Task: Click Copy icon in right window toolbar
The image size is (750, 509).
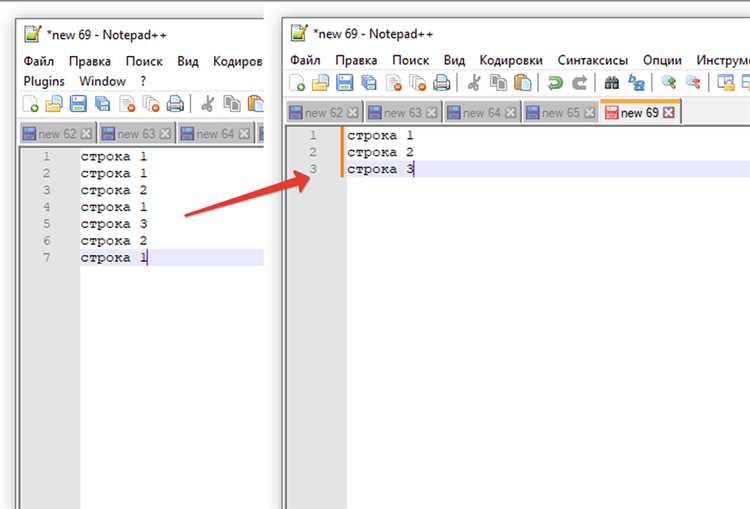Action: [x=498, y=83]
